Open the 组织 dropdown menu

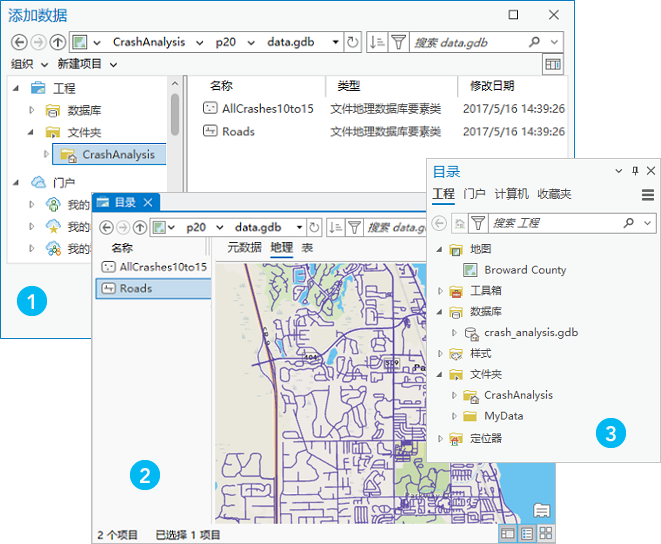pyautogui.click(x=27, y=64)
